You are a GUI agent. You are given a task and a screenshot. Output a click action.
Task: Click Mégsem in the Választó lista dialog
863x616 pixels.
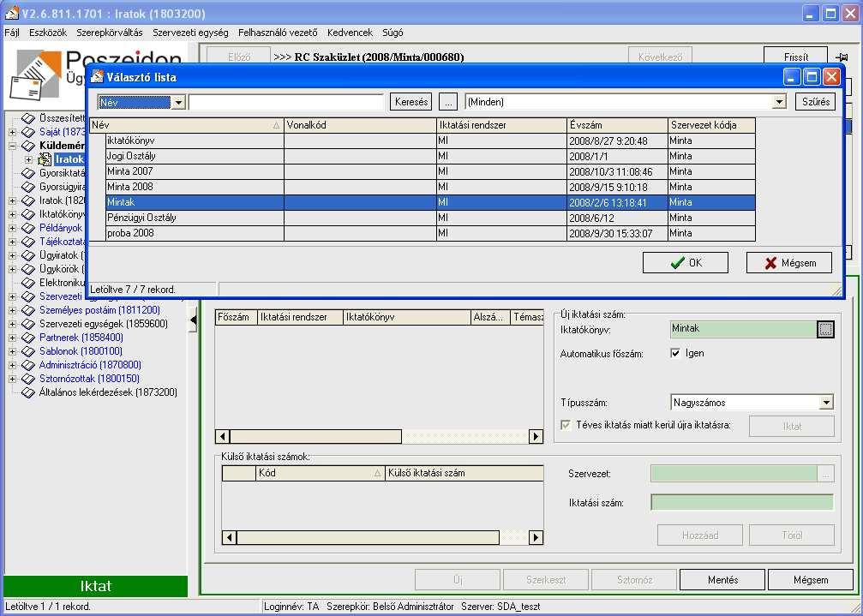[789, 263]
